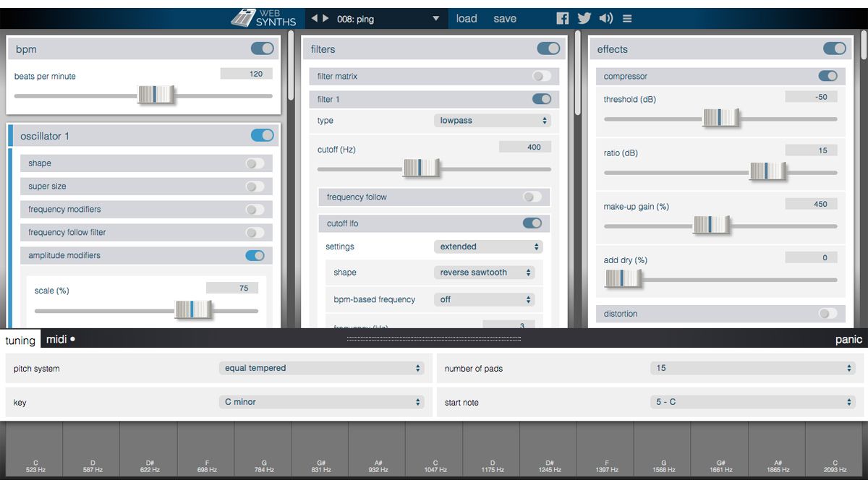Click the Facebook share icon
The height and width of the screenshot is (488, 868).
(562, 18)
